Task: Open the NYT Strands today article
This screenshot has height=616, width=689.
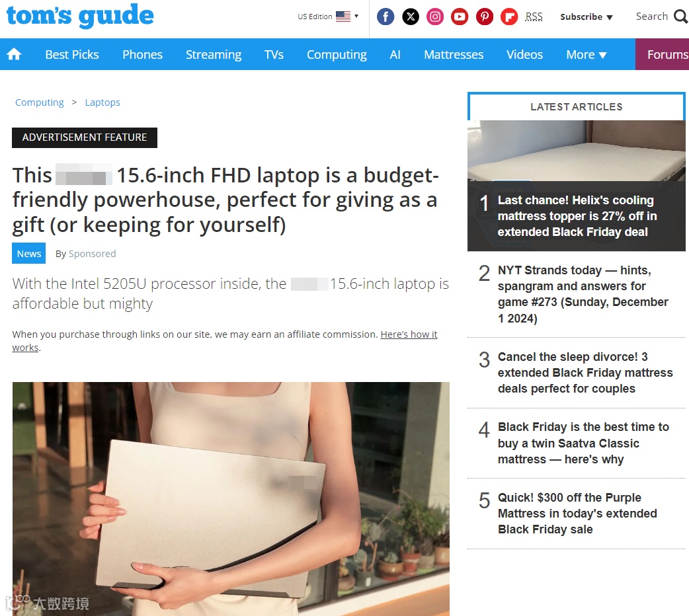Action: (583, 294)
